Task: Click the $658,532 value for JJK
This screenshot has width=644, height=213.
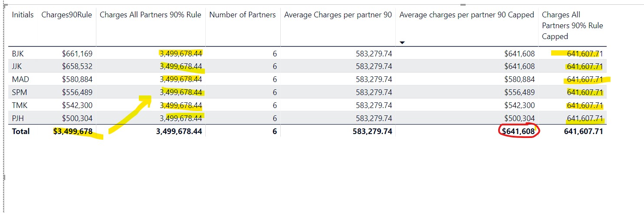Action: coord(77,66)
